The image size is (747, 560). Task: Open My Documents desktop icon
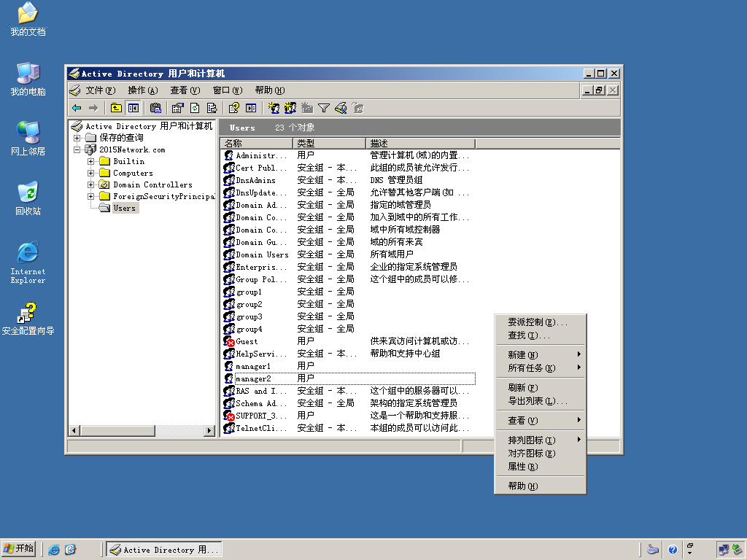[x=28, y=20]
